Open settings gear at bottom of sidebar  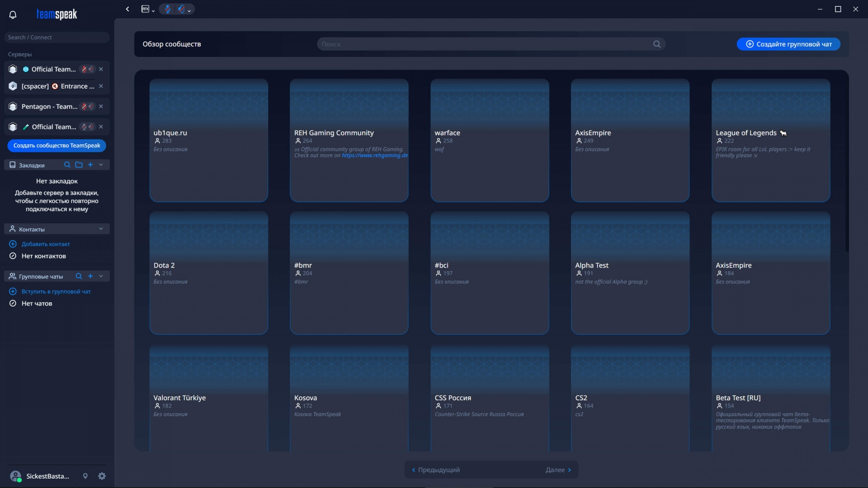point(102,476)
